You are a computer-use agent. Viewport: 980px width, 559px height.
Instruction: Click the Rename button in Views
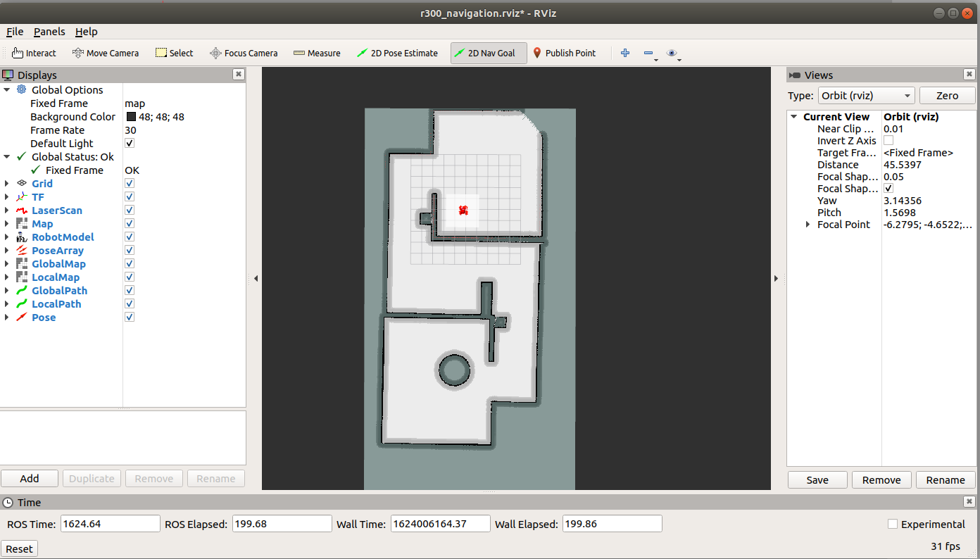pyautogui.click(x=946, y=480)
